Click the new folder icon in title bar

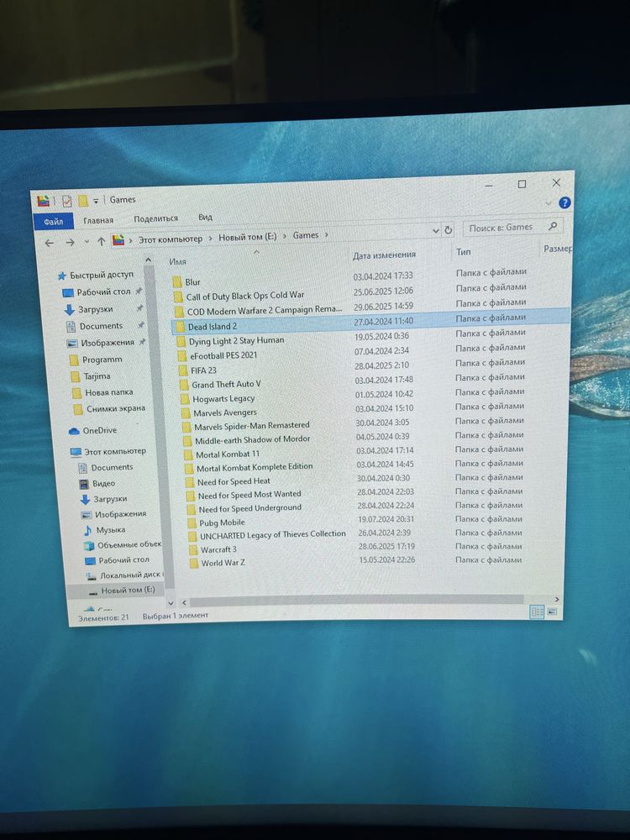click(x=83, y=201)
